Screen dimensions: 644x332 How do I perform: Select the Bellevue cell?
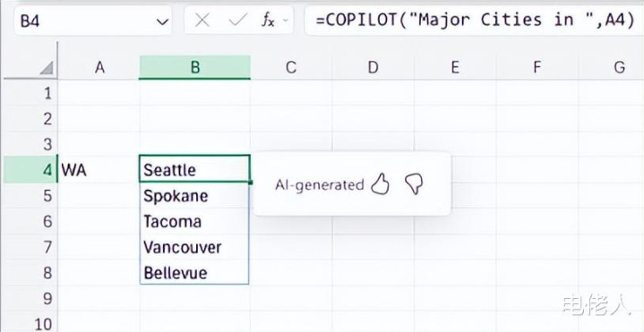pos(194,273)
